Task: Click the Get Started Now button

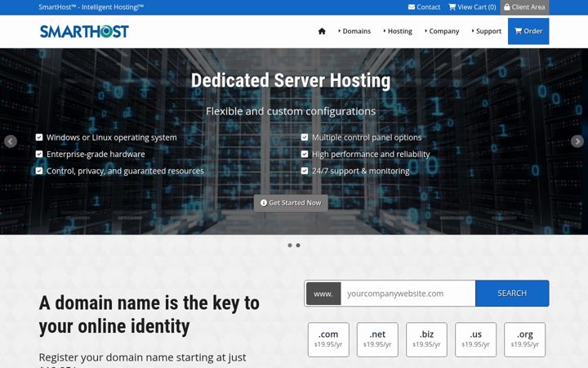Action: 291,203
